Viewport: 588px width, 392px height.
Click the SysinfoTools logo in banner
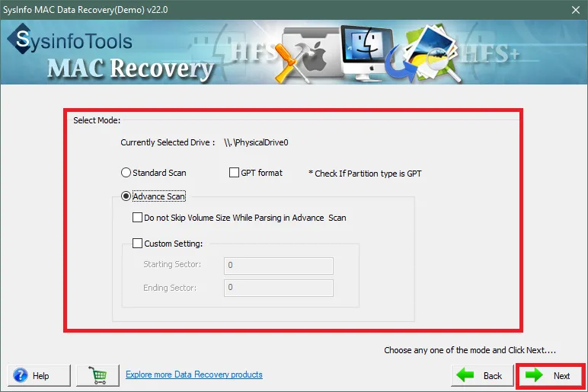(x=70, y=40)
